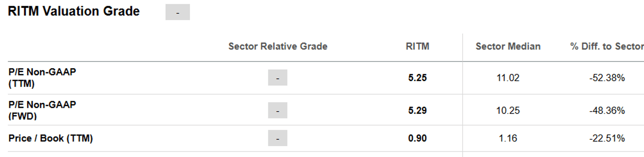Select the sector median value 10.25
Image resolution: width=644 pixels, height=157 pixels.
click(x=508, y=110)
